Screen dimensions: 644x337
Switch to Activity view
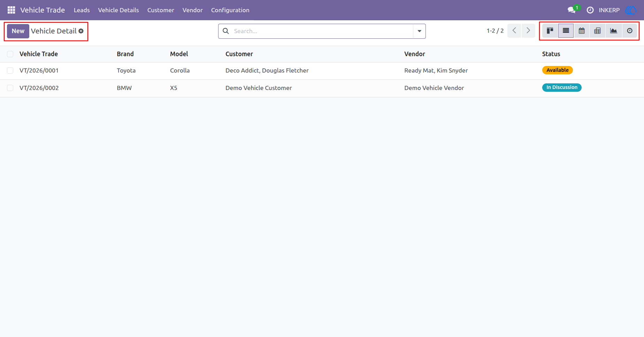[629, 31]
